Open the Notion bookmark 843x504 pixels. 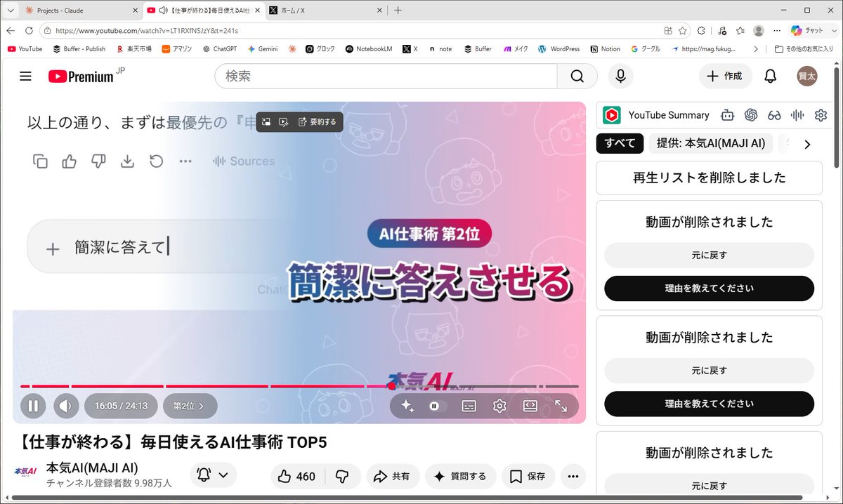click(x=606, y=49)
